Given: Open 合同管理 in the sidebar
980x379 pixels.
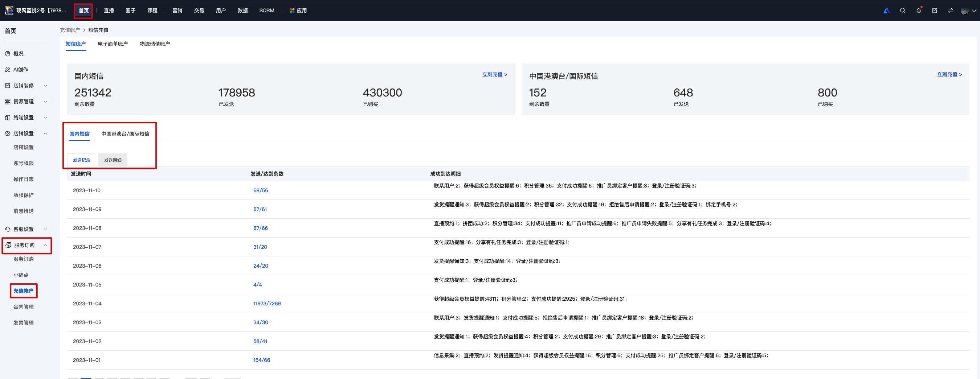Looking at the screenshot, I should click(24, 307).
